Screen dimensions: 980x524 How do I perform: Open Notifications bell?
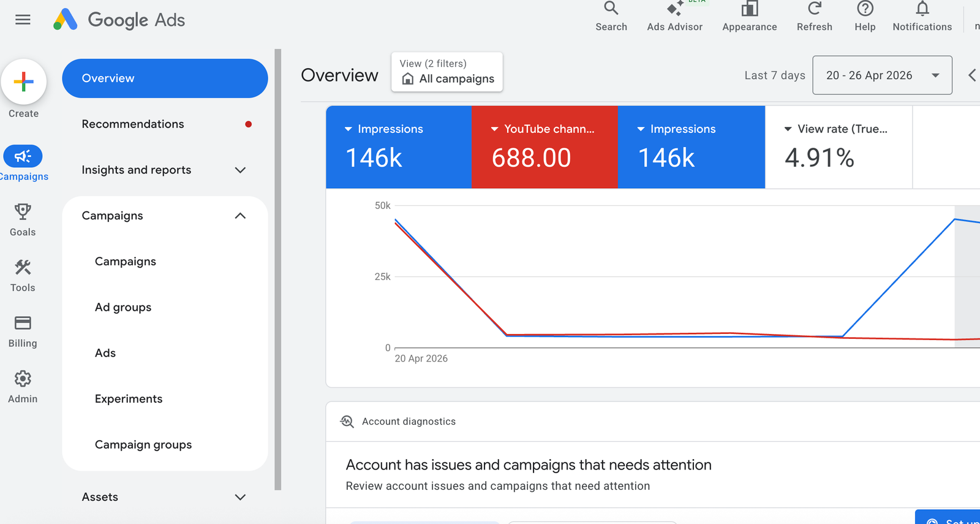922,17
